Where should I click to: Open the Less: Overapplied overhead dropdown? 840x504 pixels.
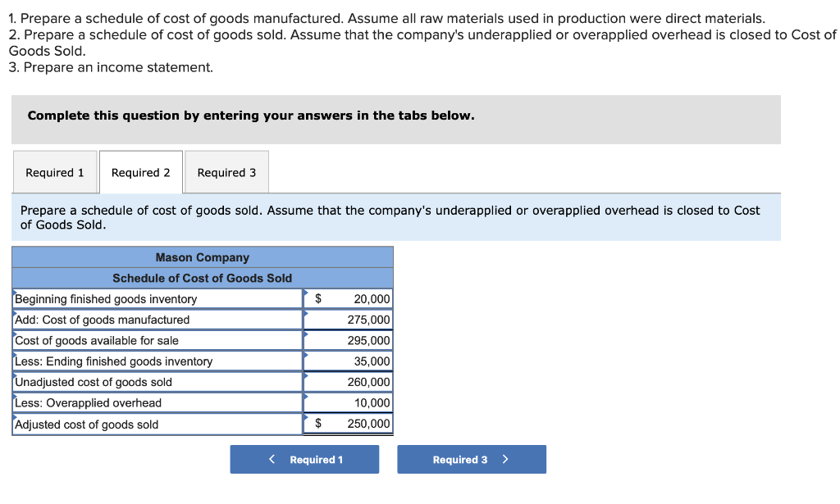tap(157, 403)
